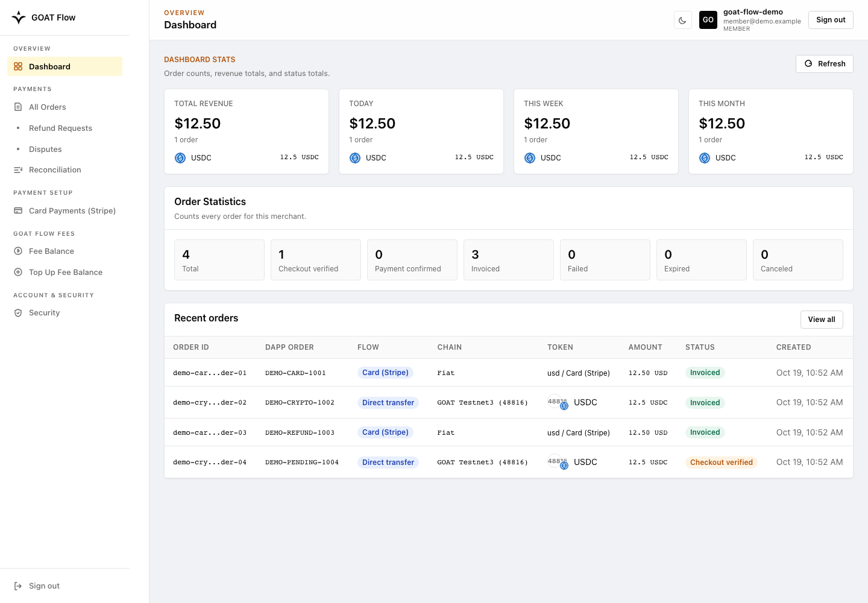Go to Disputes section
The height and width of the screenshot is (603, 868).
pos(65,149)
